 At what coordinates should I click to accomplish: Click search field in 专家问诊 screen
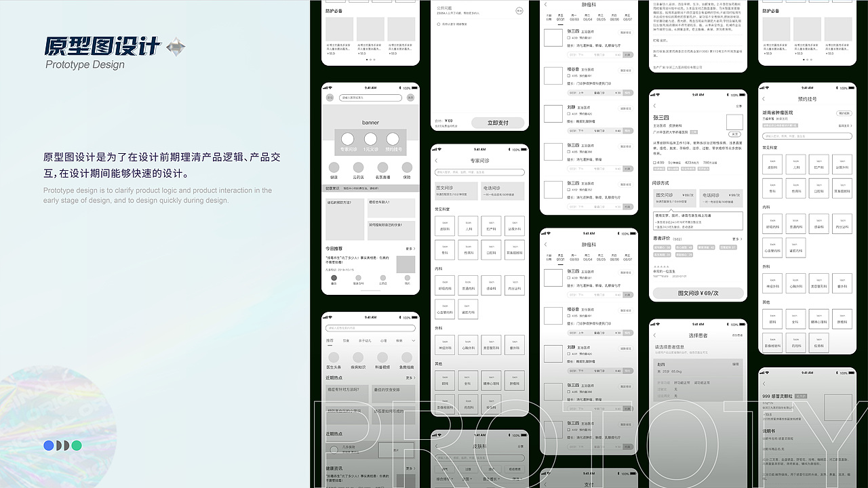coord(479,172)
